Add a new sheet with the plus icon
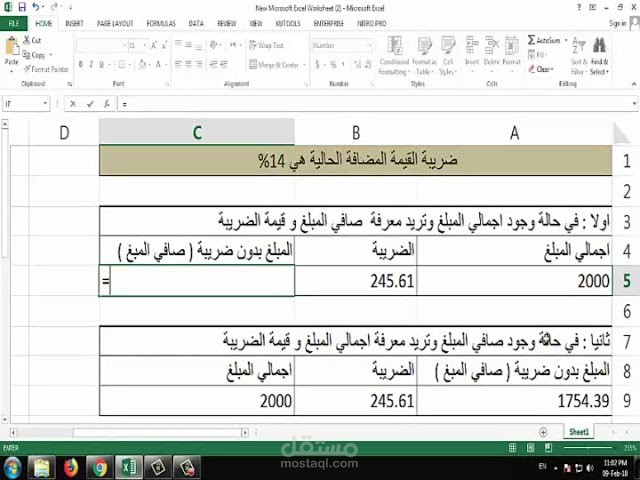The height and width of the screenshot is (480, 640). (x=543, y=432)
